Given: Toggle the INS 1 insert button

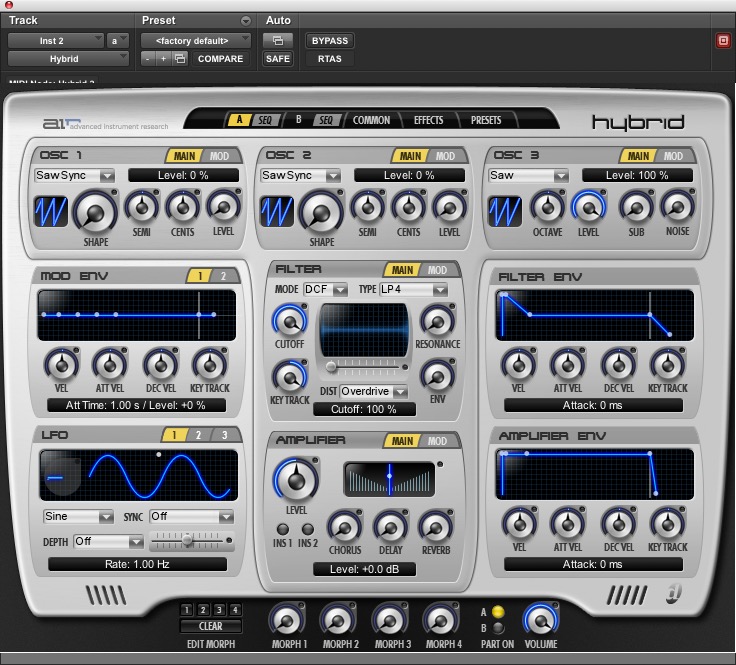Looking at the screenshot, I should click(283, 529).
